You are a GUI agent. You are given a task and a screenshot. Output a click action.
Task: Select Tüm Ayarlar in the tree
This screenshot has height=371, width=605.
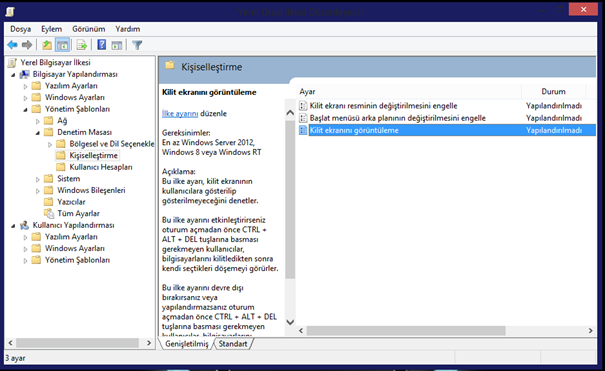pyautogui.click(x=78, y=213)
